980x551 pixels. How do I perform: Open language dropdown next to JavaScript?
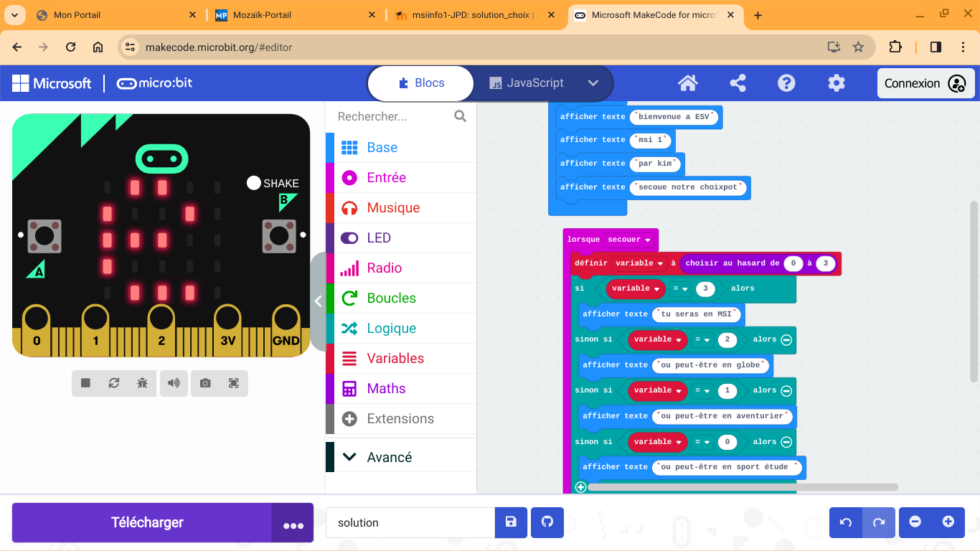pyautogui.click(x=593, y=83)
